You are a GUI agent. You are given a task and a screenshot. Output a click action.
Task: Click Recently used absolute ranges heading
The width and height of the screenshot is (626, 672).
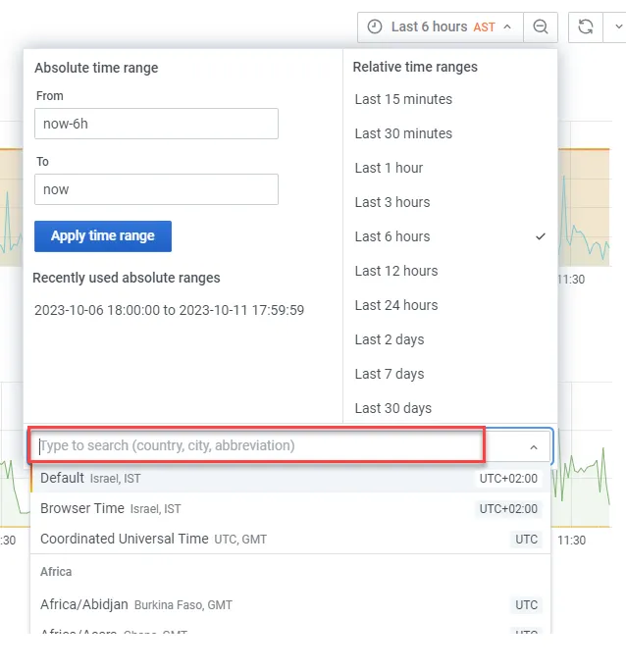coord(127,278)
